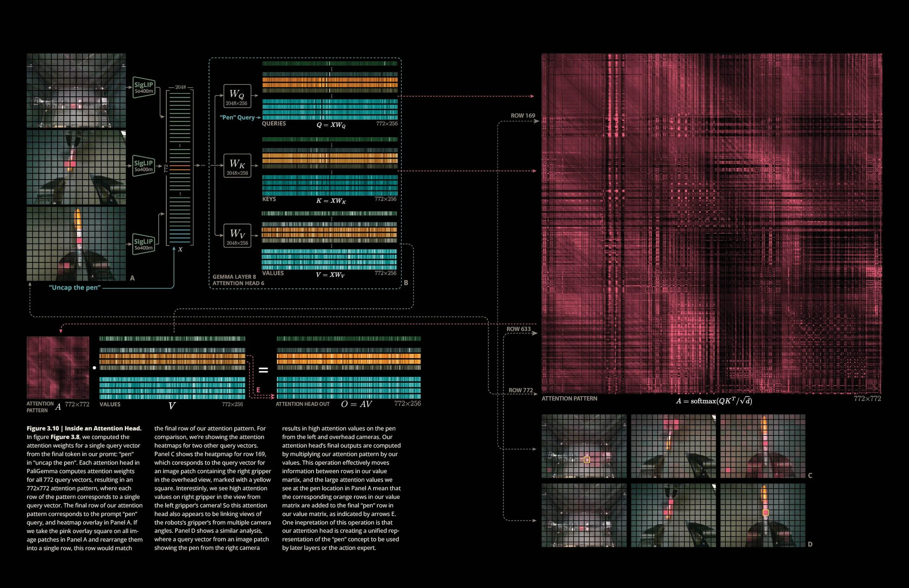This screenshot has height=588, width=909.
Task: Open the Panel D overhead view thumbnail
Action: (x=584, y=515)
